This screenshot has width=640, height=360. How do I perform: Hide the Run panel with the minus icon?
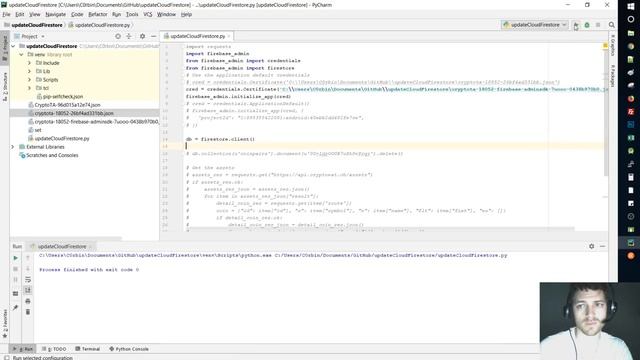[602, 246]
